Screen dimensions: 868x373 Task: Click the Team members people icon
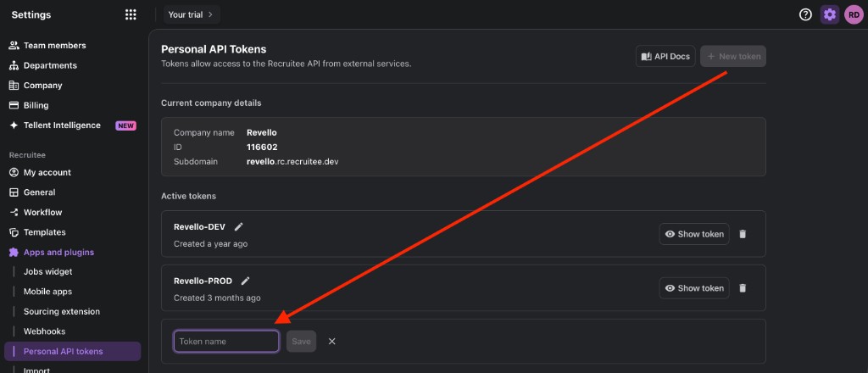tap(14, 46)
